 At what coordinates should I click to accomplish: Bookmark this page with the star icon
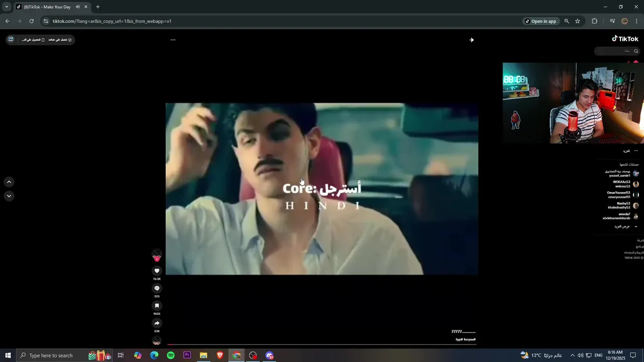click(x=578, y=21)
